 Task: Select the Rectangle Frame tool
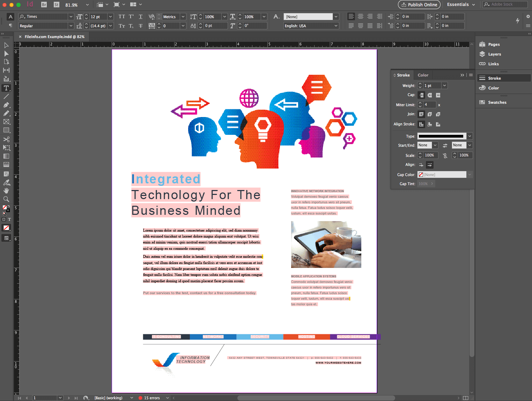tap(6, 122)
